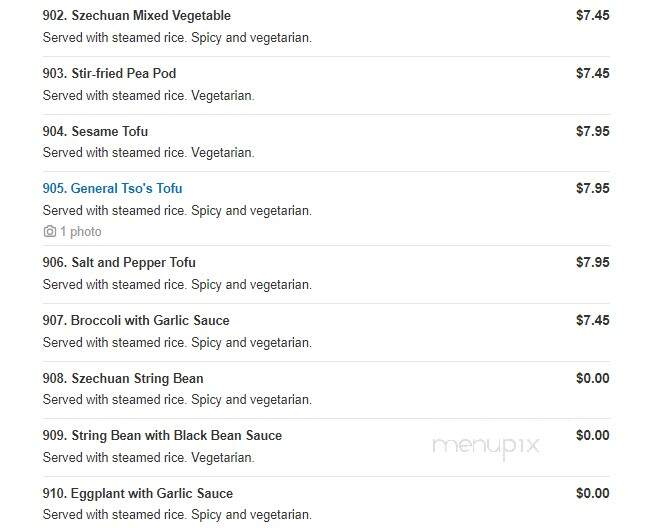Click 908. Szechuan String Bean title
The width and height of the screenshot is (665, 528).
coord(123,378)
